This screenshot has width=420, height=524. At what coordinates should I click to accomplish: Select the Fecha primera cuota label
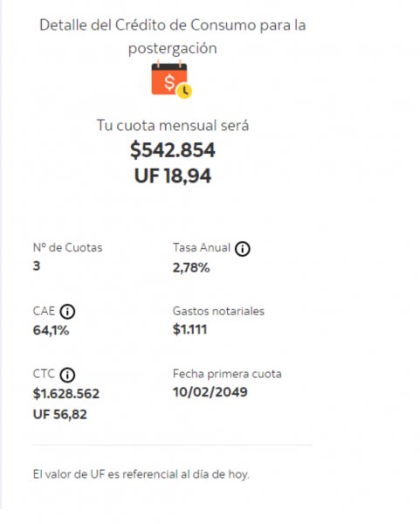point(227,374)
